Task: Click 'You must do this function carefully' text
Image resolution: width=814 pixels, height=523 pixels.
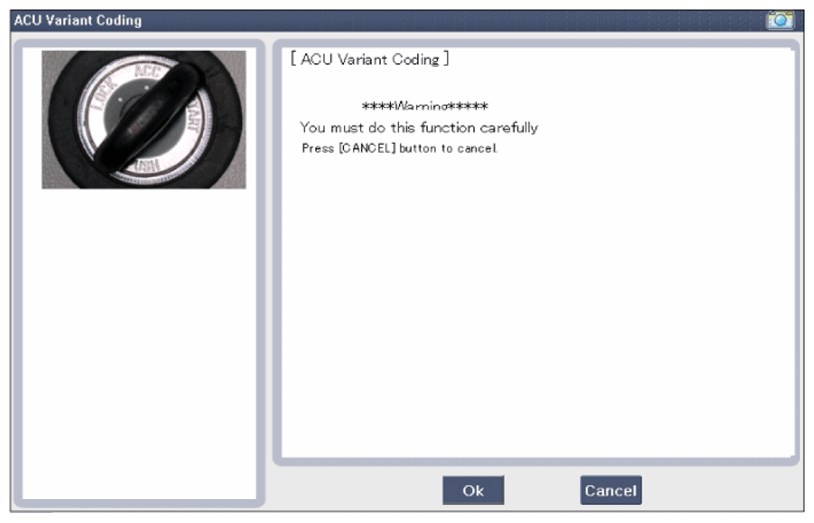Action: coord(418,128)
